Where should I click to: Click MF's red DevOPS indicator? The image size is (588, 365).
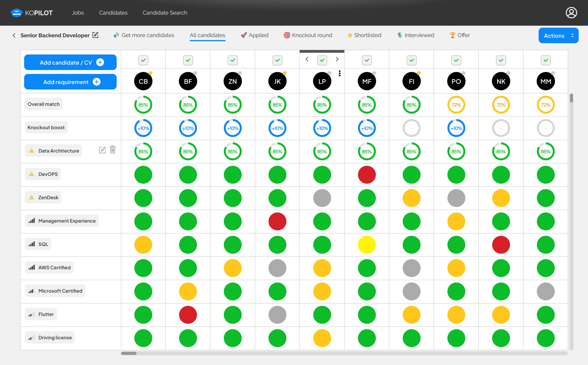pos(367,175)
